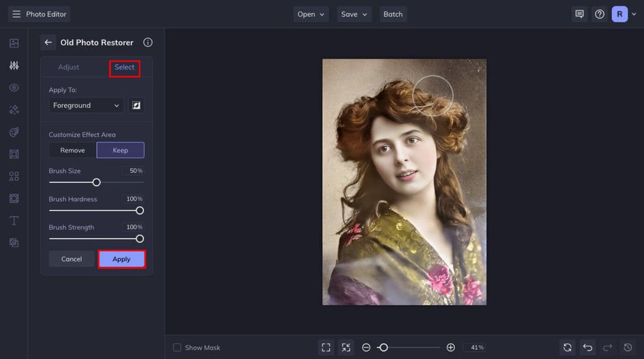
Task: Open the Textures sidebar icon
Action: coord(14,199)
